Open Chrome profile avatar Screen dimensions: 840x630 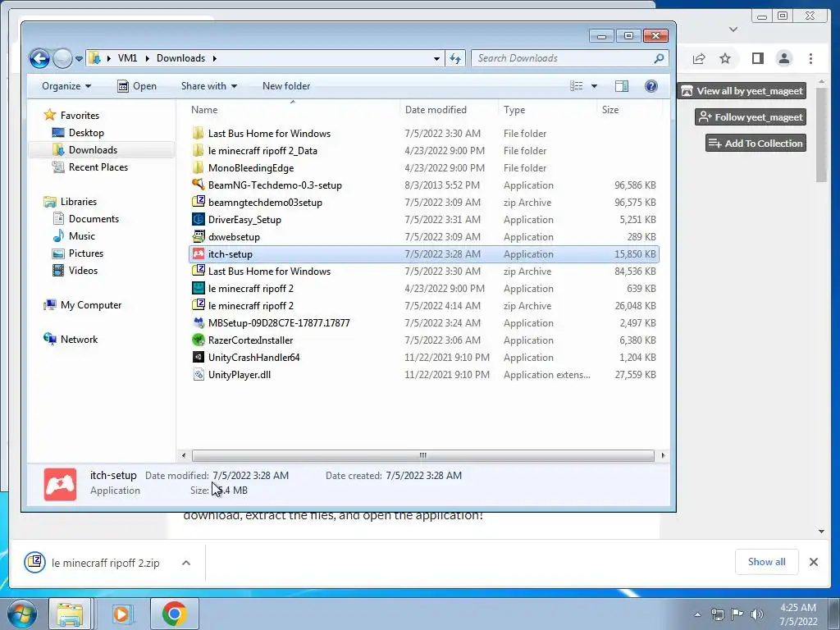(x=783, y=58)
